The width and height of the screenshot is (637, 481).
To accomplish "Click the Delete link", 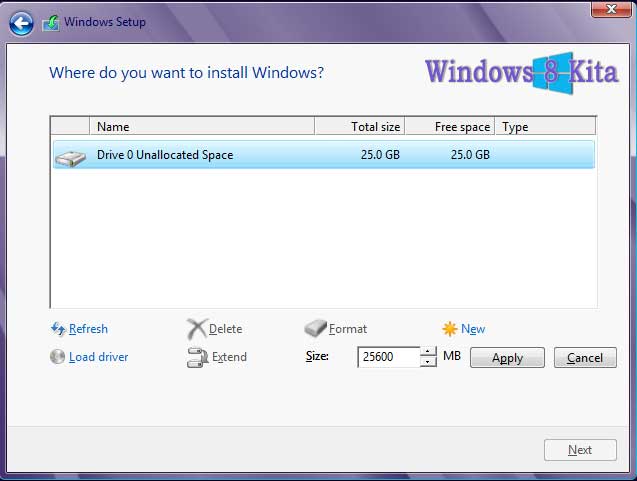I will tap(225, 329).
